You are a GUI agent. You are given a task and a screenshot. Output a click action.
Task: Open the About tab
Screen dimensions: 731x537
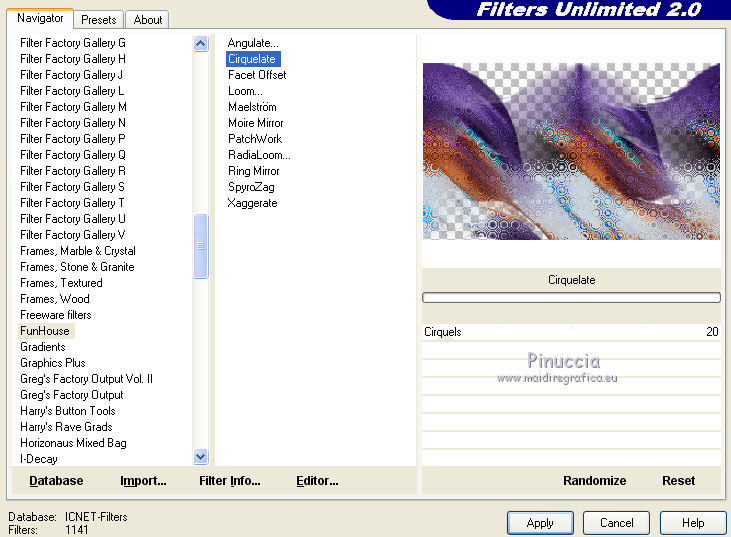pos(147,20)
